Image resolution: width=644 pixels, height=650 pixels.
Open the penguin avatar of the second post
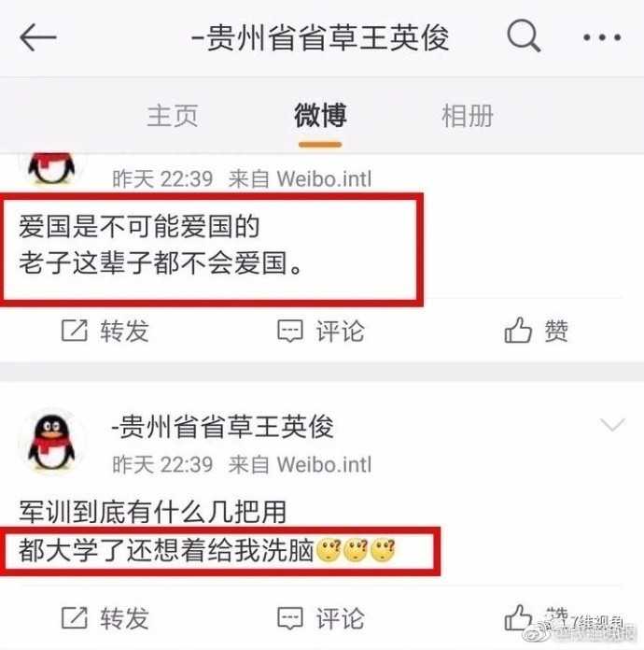coord(51,442)
